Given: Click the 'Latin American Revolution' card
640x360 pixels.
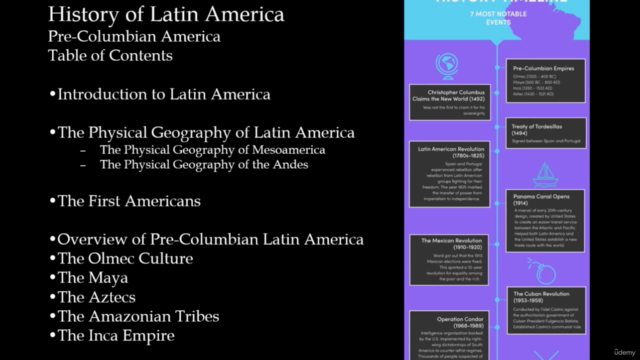Looking at the screenshot, I should click(449, 174).
